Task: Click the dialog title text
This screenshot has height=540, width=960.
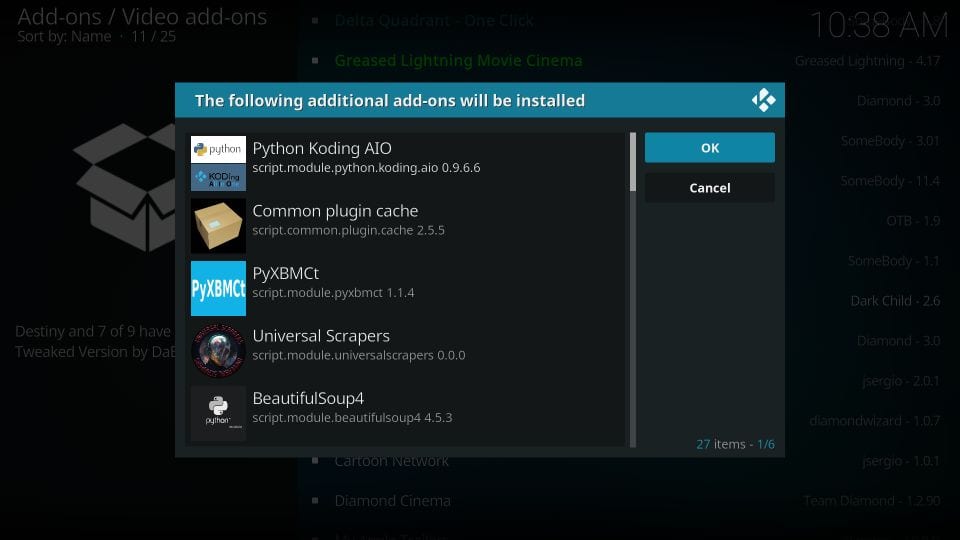Action: (390, 100)
